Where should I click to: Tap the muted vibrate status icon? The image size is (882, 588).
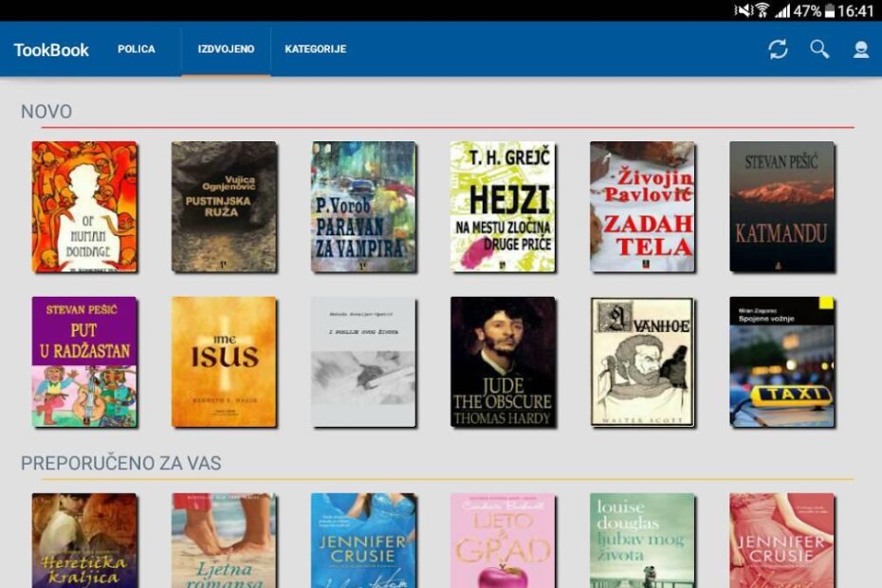point(744,10)
